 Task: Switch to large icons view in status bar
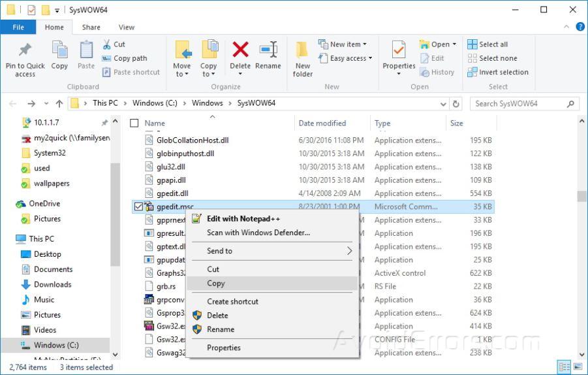pos(576,367)
